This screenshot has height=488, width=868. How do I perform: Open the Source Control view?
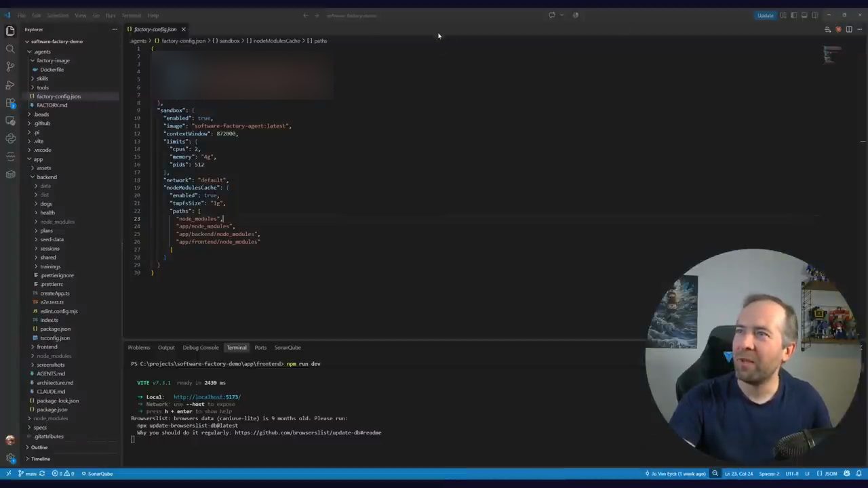(10, 66)
